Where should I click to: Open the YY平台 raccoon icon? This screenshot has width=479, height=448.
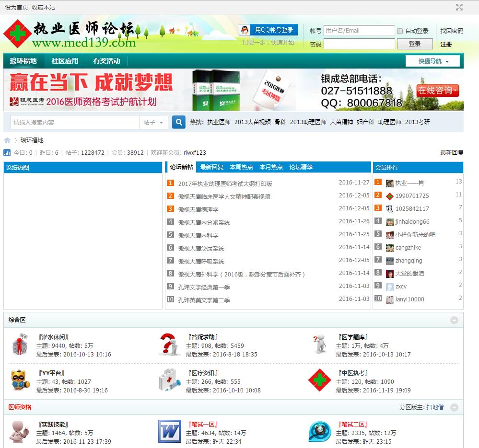[20, 380]
